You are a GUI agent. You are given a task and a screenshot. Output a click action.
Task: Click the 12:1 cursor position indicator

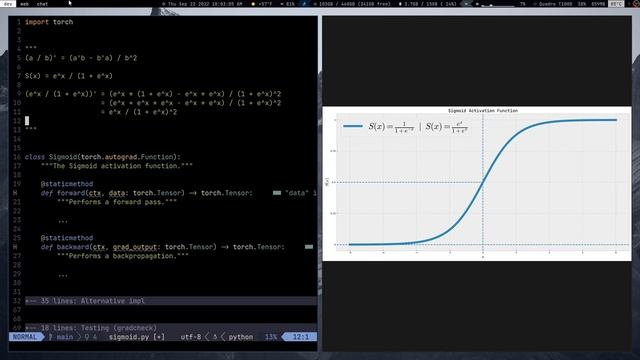[300, 337]
